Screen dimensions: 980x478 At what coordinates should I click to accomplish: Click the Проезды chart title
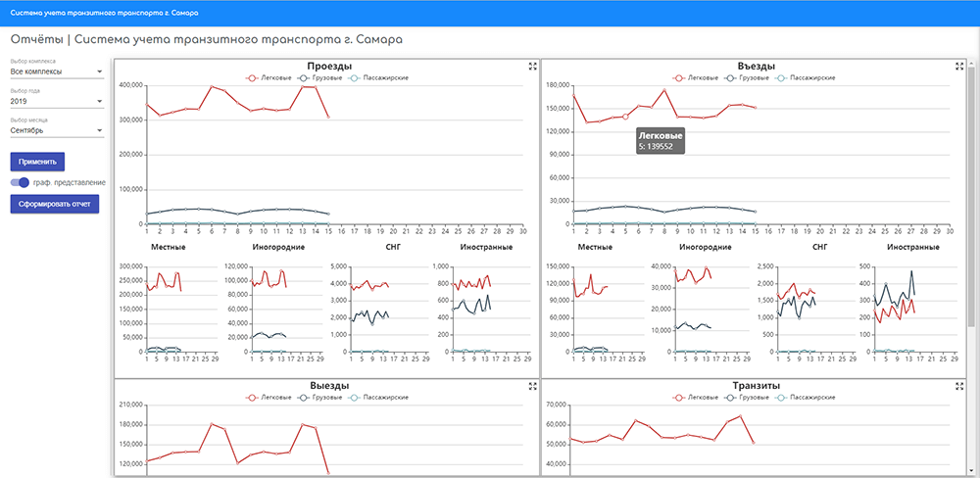click(329, 67)
